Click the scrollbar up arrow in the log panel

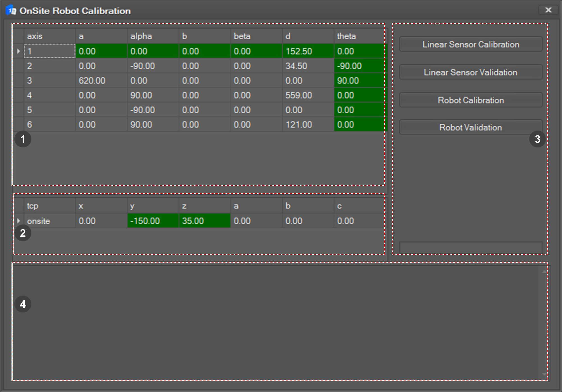tap(543, 272)
